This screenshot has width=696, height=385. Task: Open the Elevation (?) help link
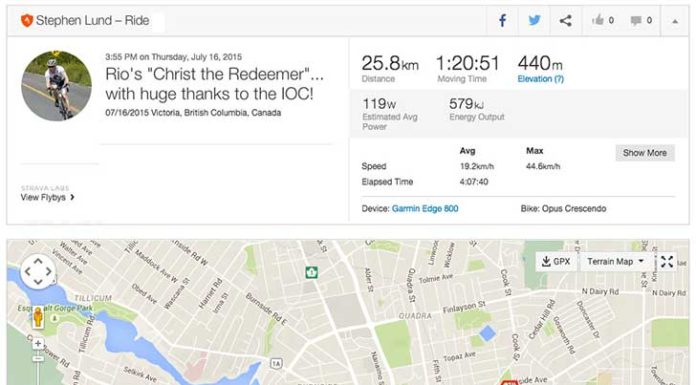[x=540, y=79]
